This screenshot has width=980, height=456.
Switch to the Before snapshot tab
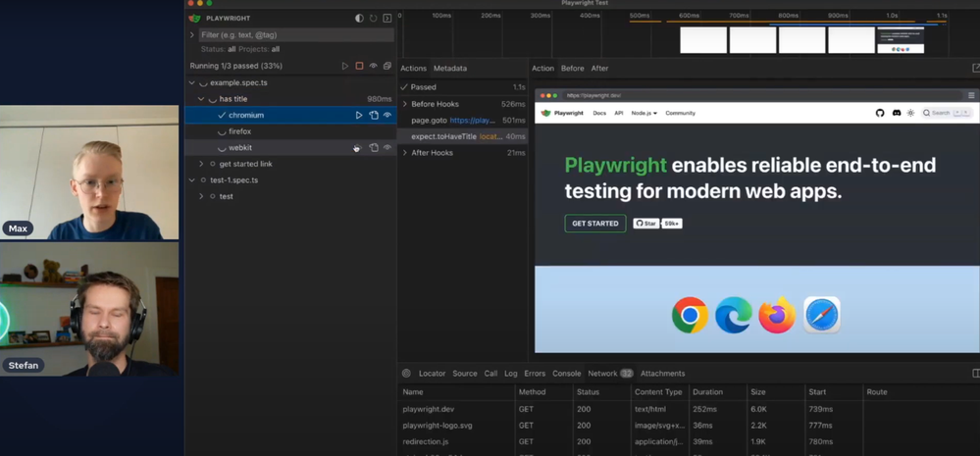pos(572,68)
